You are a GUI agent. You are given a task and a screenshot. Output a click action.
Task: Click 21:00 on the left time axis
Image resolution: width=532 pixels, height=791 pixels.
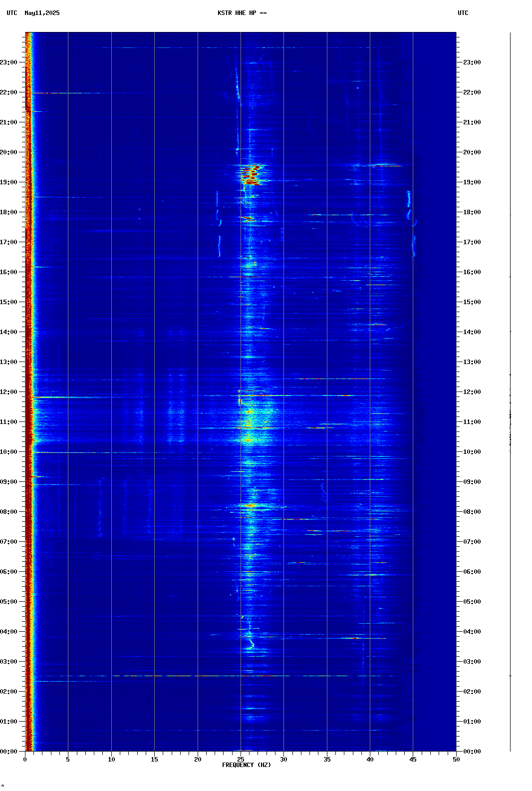point(8,122)
